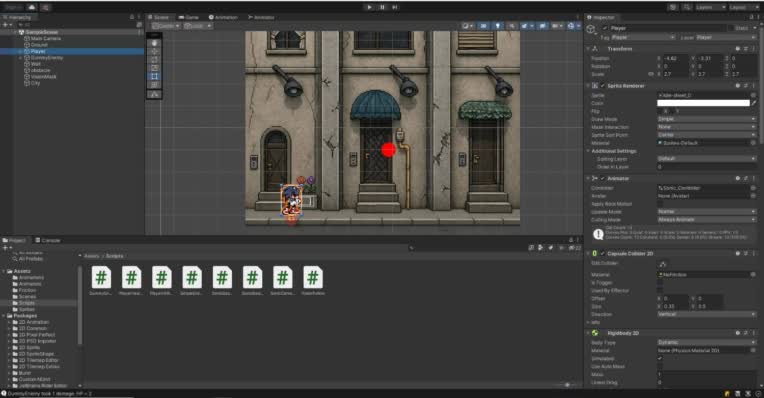Screen dimensions: 764x398
Task: Select VisionMask in Hierarchy
Action: (43, 76)
